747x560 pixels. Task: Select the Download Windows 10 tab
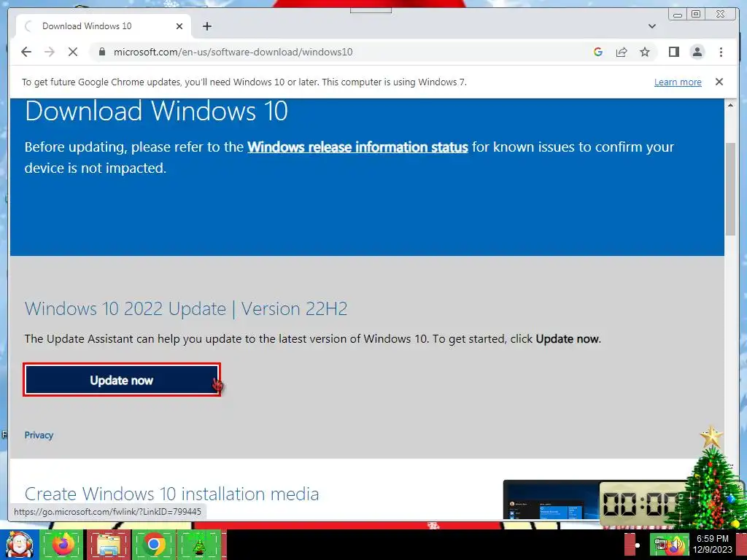tap(104, 26)
